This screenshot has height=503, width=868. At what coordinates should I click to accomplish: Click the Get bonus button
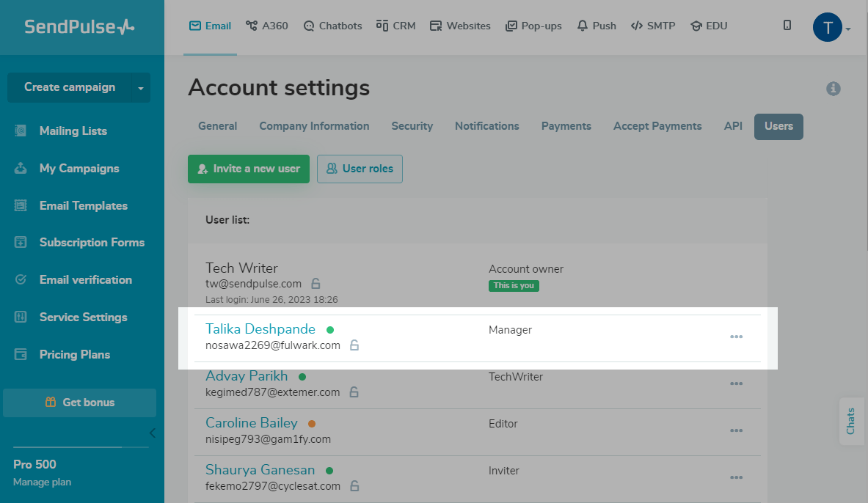[79, 403]
